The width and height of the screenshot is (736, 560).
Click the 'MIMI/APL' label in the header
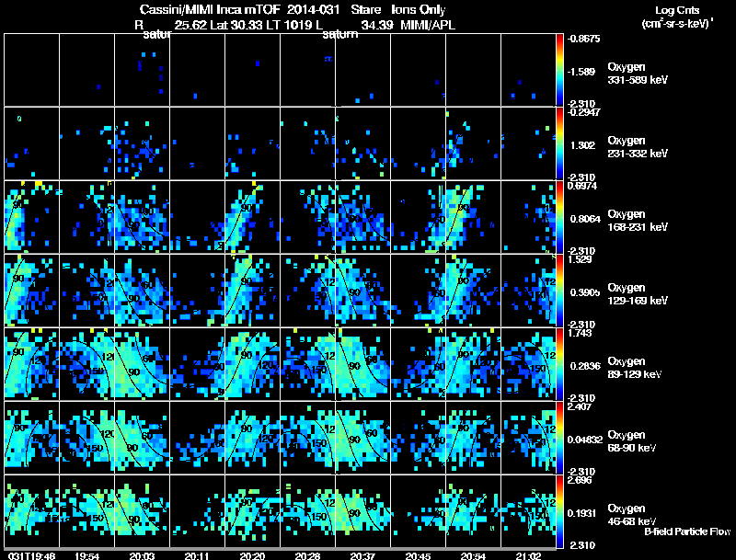[428, 25]
